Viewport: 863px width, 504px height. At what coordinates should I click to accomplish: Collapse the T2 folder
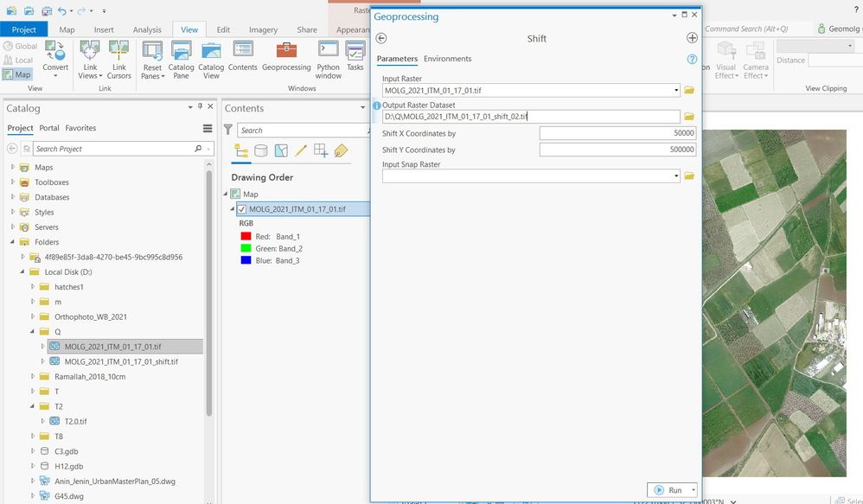tap(33, 406)
